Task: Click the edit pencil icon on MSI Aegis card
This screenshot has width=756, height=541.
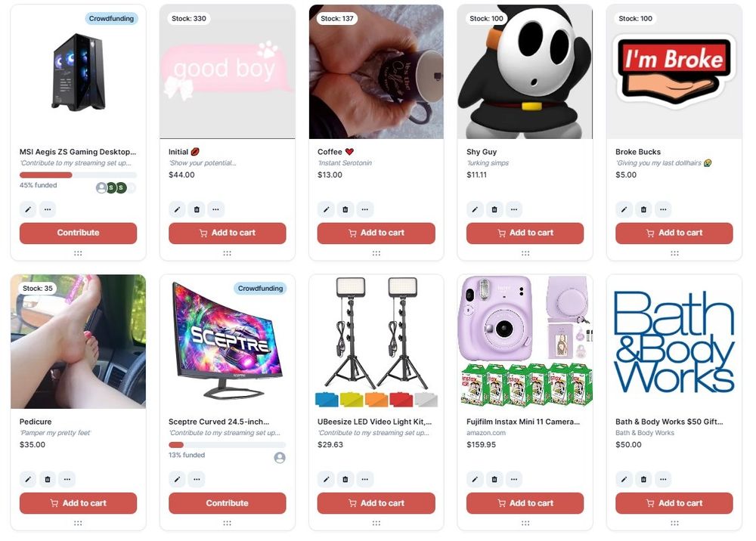Action: click(28, 209)
